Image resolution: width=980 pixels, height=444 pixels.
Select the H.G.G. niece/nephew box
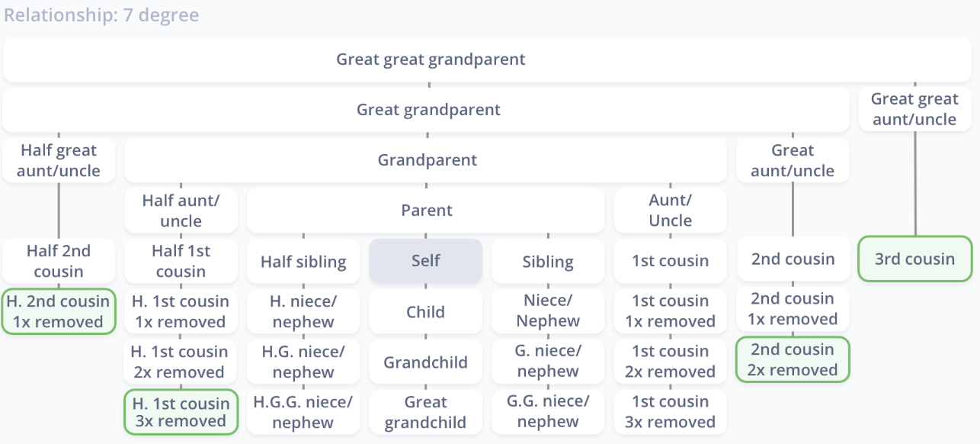(x=303, y=412)
